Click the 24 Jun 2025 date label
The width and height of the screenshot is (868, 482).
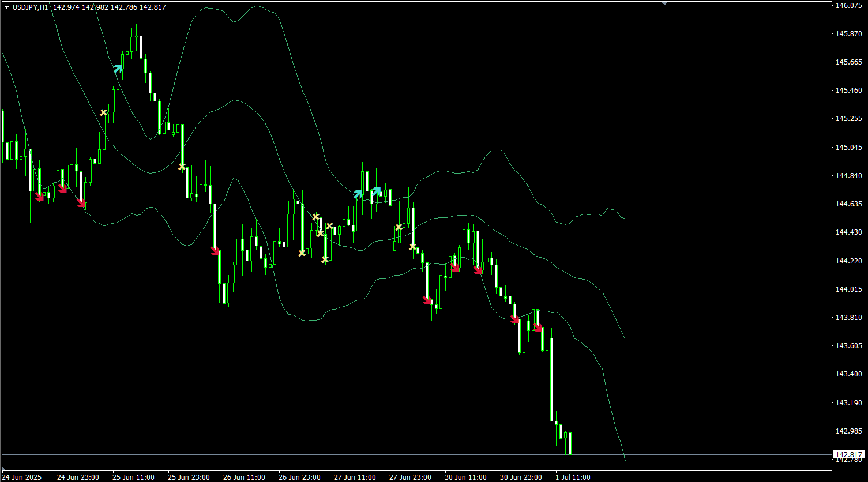tap(22, 477)
